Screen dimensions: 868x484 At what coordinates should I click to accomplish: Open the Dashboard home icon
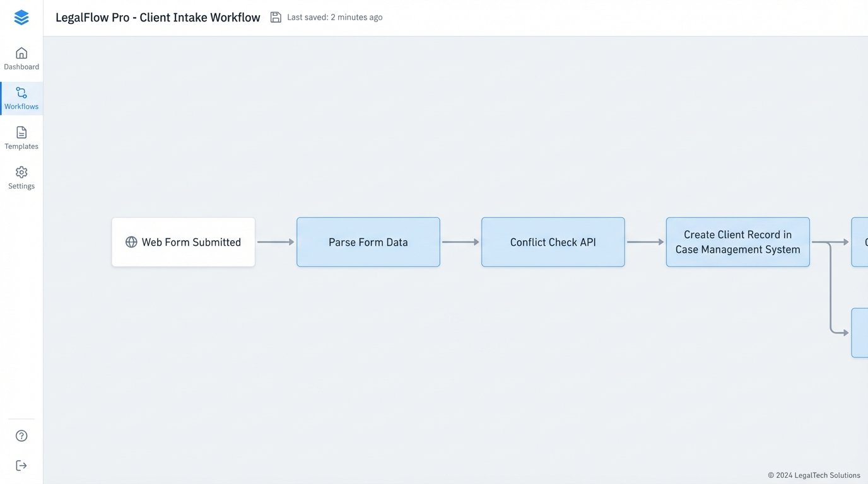[x=21, y=52]
